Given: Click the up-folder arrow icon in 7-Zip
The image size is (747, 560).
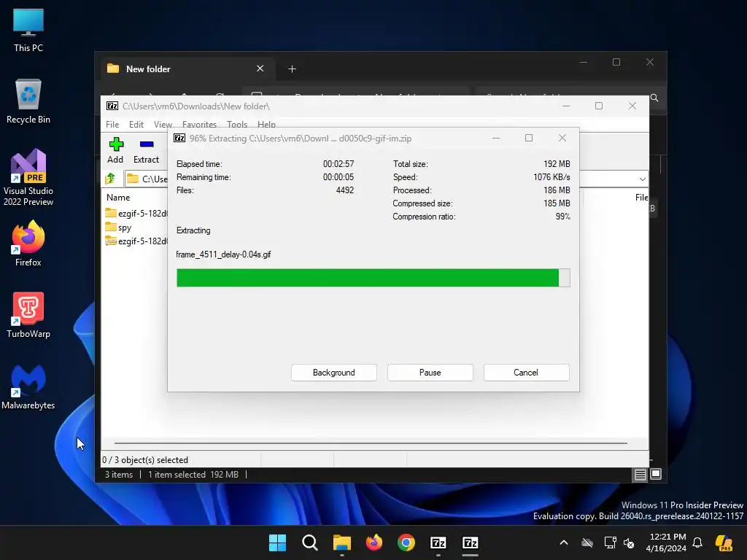Looking at the screenshot, I should point(110,179).
